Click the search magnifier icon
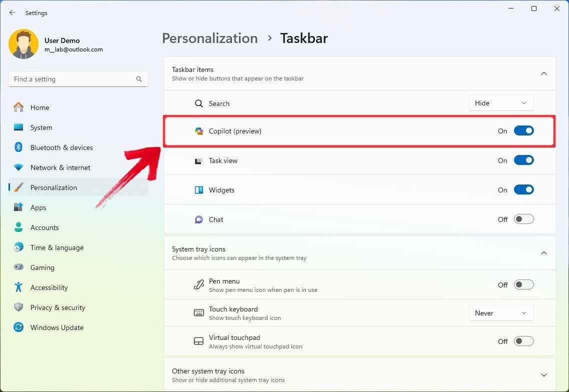 point(139,79)
